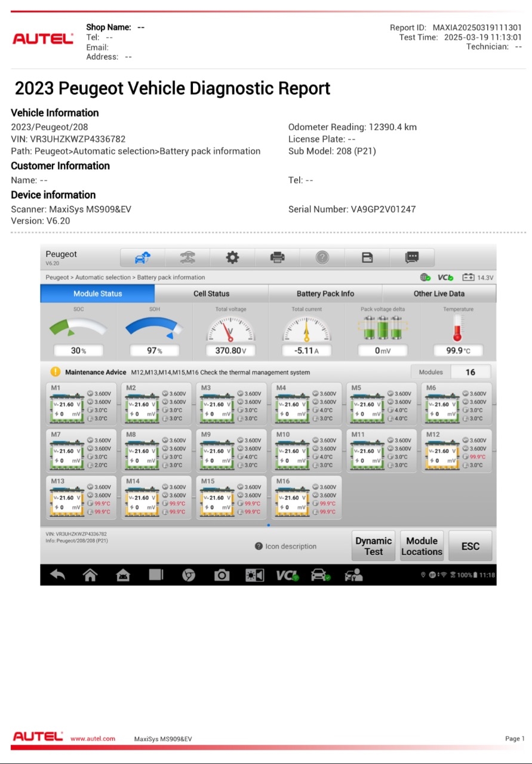Exit with the ESC button
The height and width of the screenshot is (764, 532).
click(471, 546)
